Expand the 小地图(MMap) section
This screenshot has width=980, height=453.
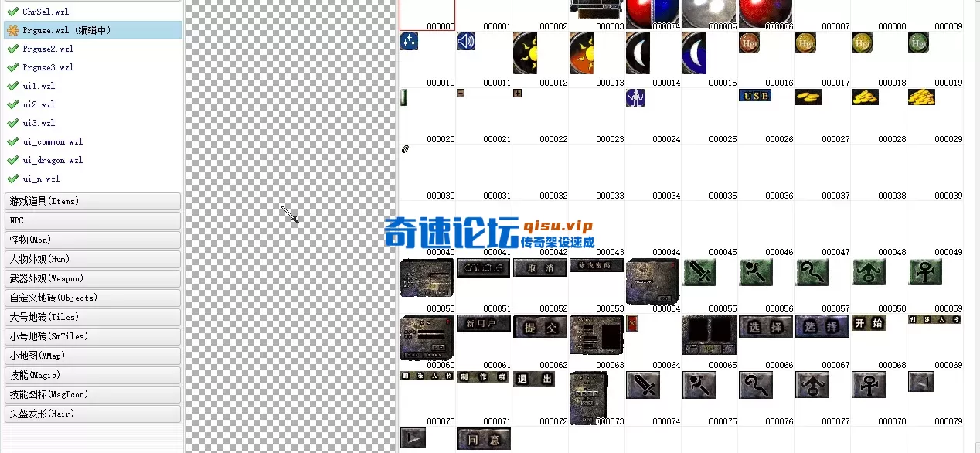coord(93,356)
